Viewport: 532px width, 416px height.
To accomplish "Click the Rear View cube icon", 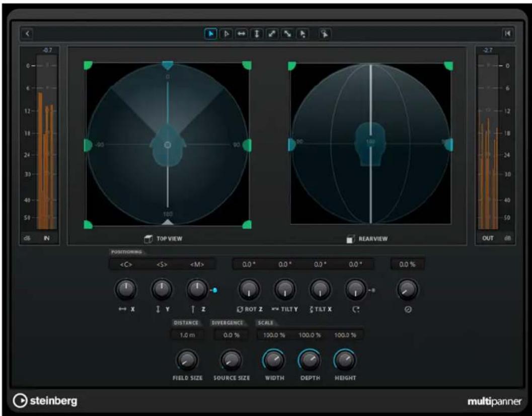I will (350, 239).
